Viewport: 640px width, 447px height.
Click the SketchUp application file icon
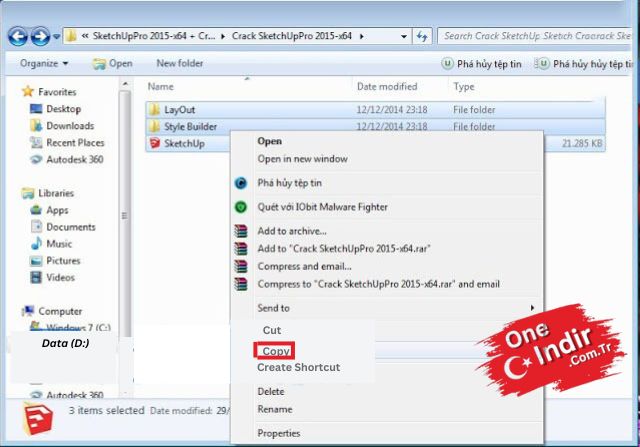point(153,144)
